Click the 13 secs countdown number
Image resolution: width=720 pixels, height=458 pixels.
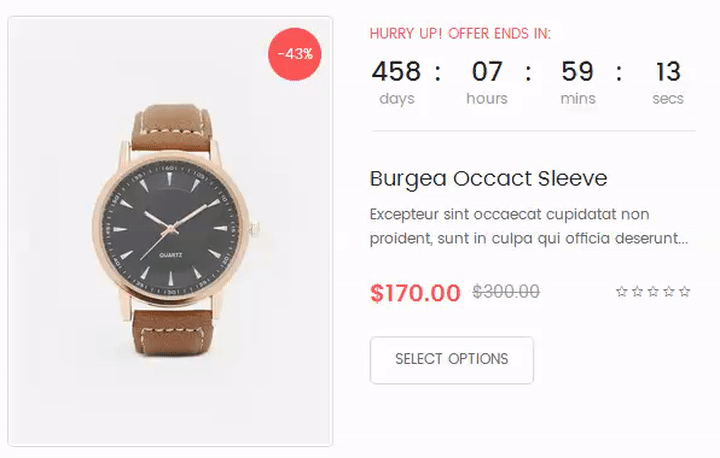coord(668,72)
